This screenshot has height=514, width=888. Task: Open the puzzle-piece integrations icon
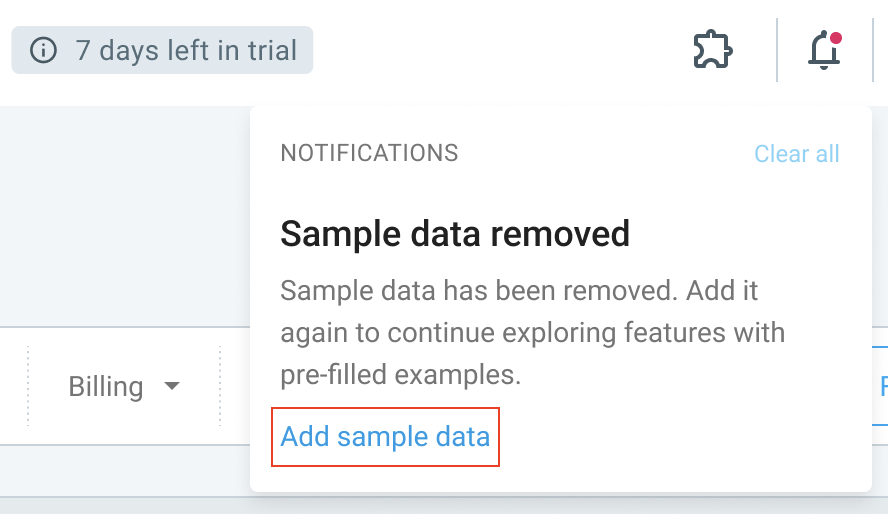tap(713, 50)
